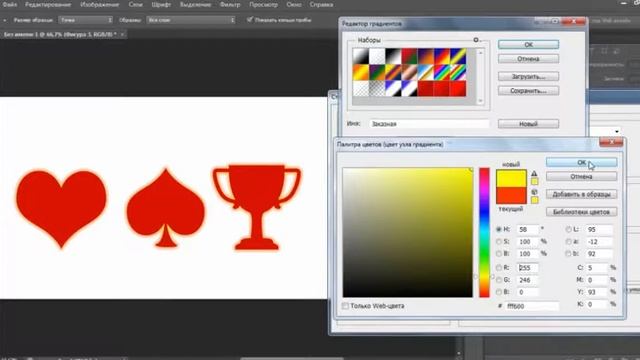Viewport: 640px width, 360px height.
Task: Open the Шрифт menu
Action: [x=161, y=4]
